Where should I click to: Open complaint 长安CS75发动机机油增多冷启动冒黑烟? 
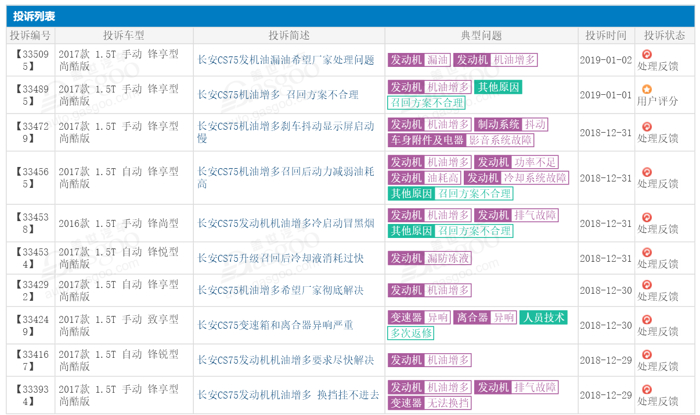[x=286, y=223]
